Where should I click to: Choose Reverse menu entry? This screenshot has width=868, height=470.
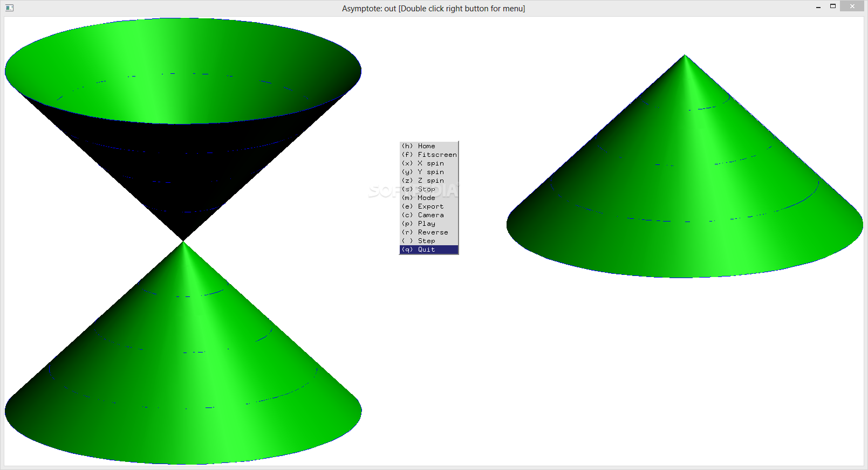(429, 232)
